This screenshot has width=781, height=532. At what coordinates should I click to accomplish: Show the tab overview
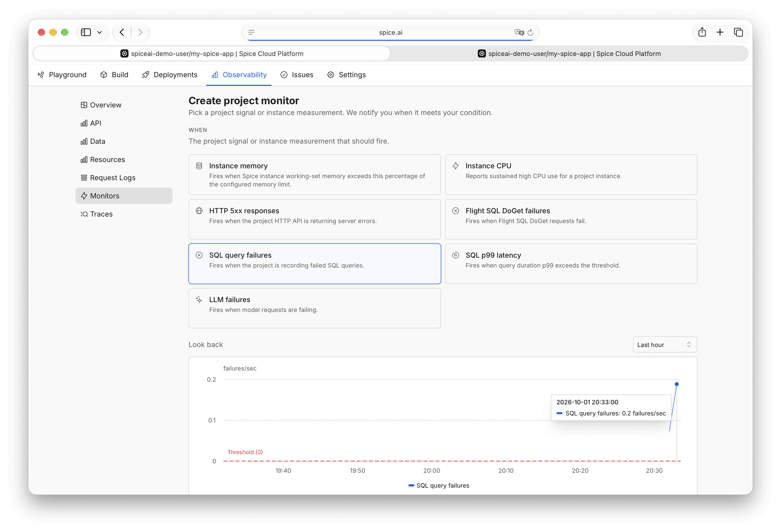pos(738,32)
